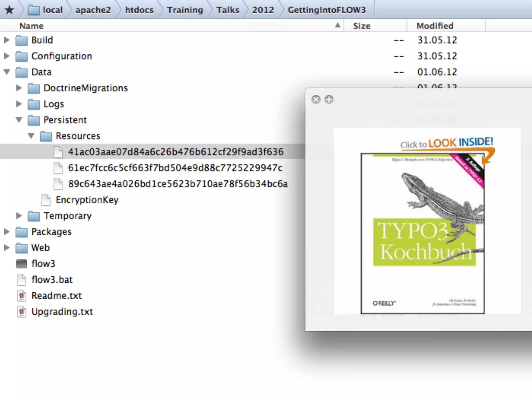This screenshot has height=399, width=532.
Task: Click the TYPO3 Kochbuch cover preview image
Action: [423, 233]
